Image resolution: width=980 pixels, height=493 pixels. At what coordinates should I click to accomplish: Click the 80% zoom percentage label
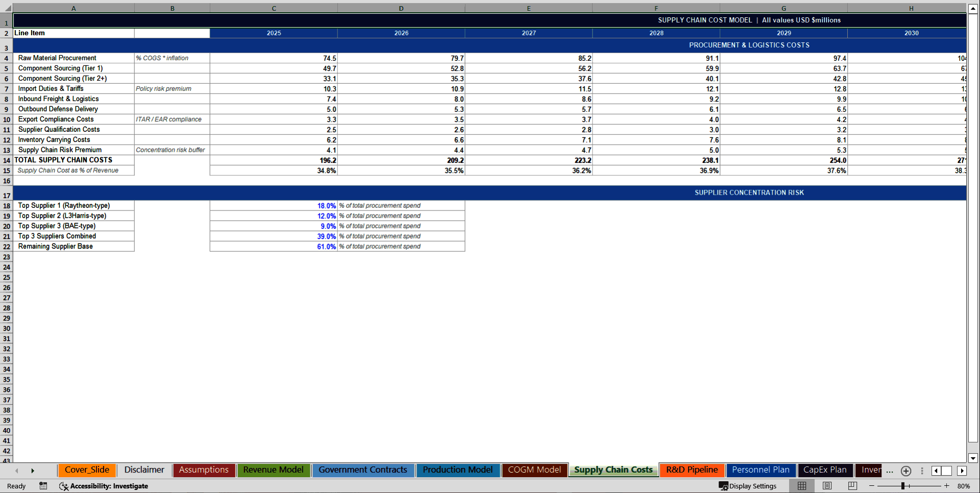pyautogui.click(x=964, y=486)
